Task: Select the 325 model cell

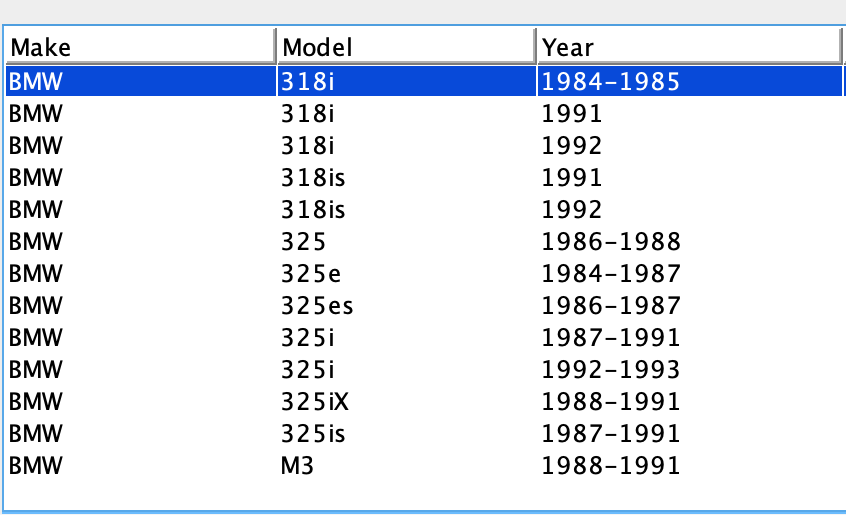Action: coord(406,241)
